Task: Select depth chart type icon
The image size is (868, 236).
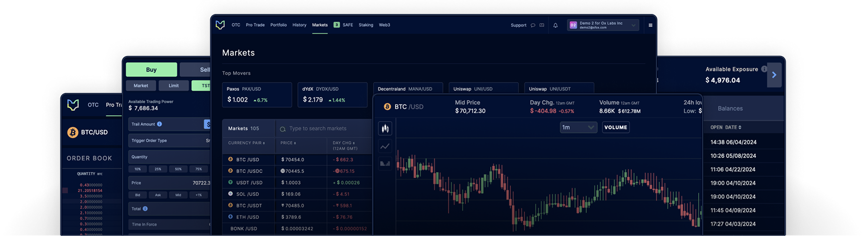Action: pyautogui.click(x=385, y=163)
